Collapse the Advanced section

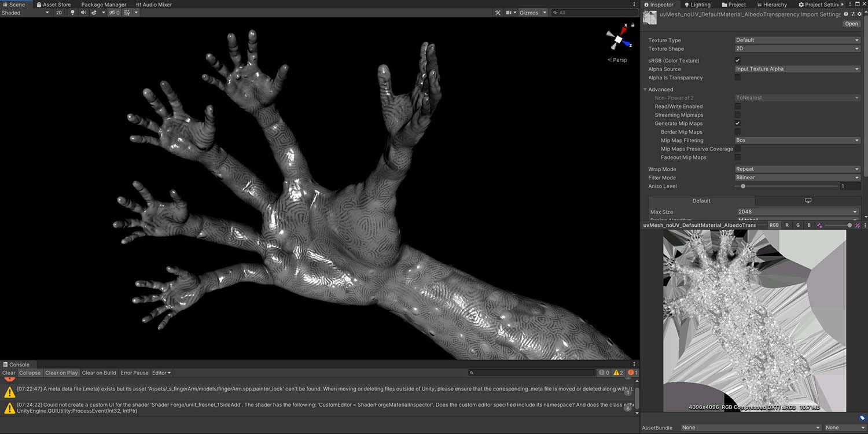645,90
